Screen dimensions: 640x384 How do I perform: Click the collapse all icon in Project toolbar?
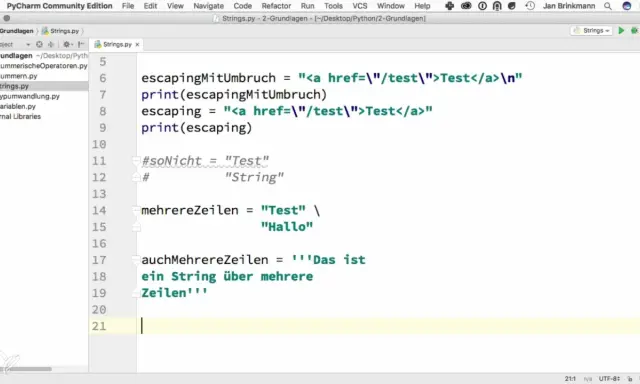(x=51, y=44)
